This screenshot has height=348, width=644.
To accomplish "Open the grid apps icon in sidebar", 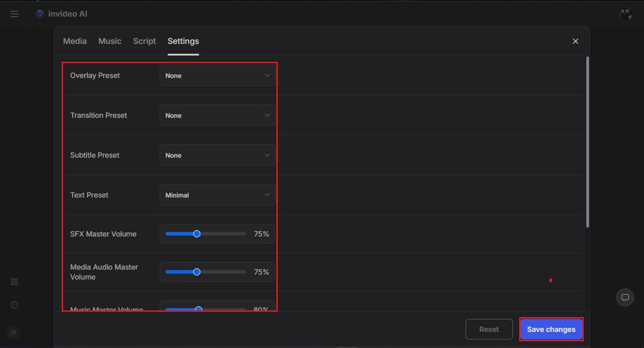I will pyautogui.click(x=14, y=282).
